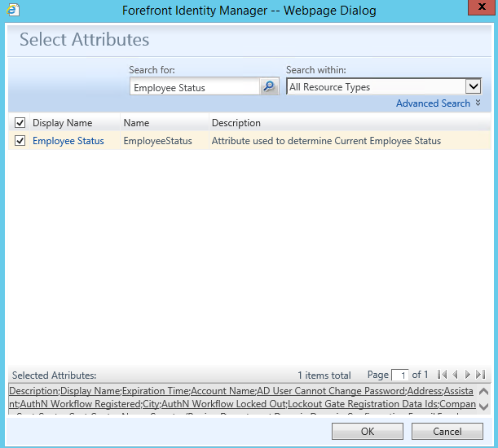The width and height of the screenshot is (498, 448).
Task: Open the Employee Status link
Action: (68, 141)
